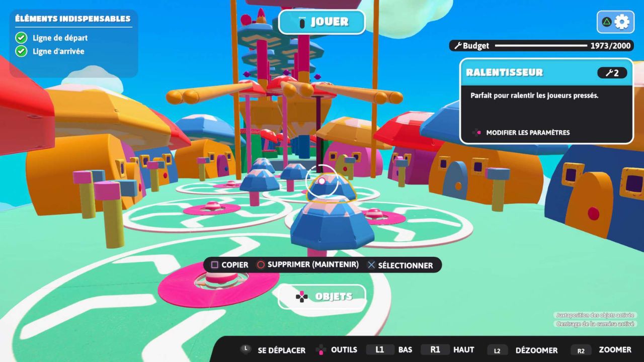Click the controller icon in the JOUER button
644x362 pixels.
pos(302,23)
